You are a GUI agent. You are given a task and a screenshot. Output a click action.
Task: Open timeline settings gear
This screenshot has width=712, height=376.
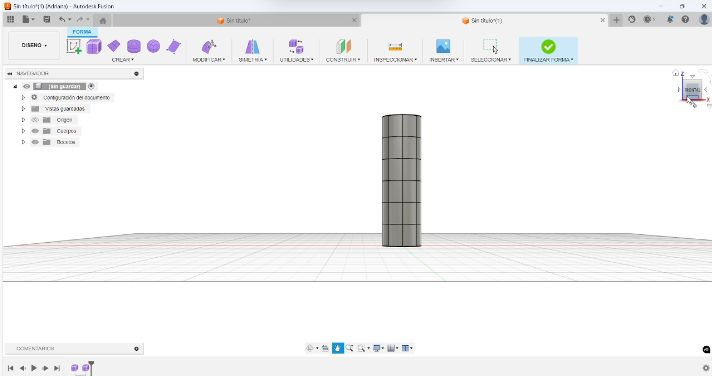706,368
